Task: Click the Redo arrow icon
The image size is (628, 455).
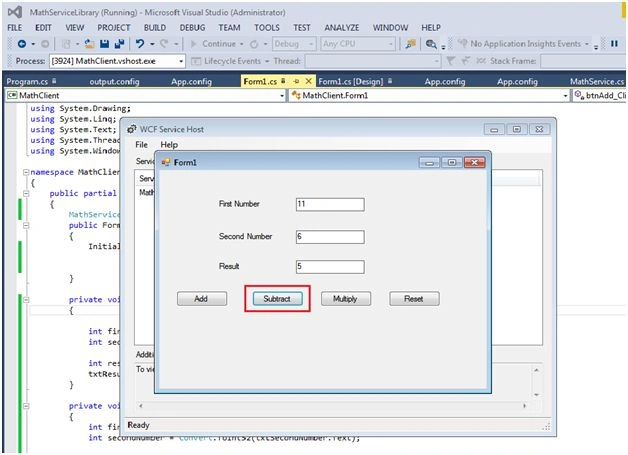Action: click(x=164, y=44)
